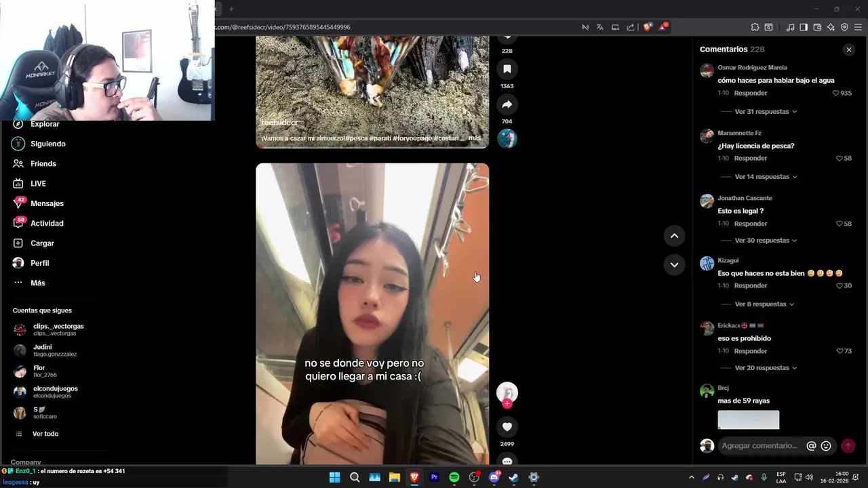Screen dimensions: 868x488
Task: Open Brave VPN shield icon
Action: [844, 27]
